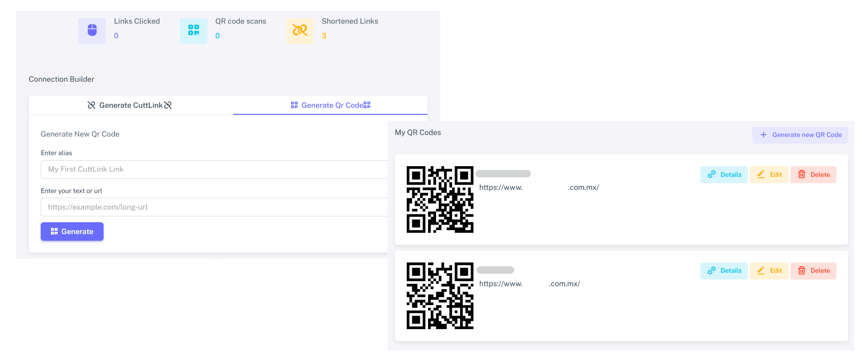Switch to Generate CuttLink tab
868x360 pixels.
coord(130,105)
